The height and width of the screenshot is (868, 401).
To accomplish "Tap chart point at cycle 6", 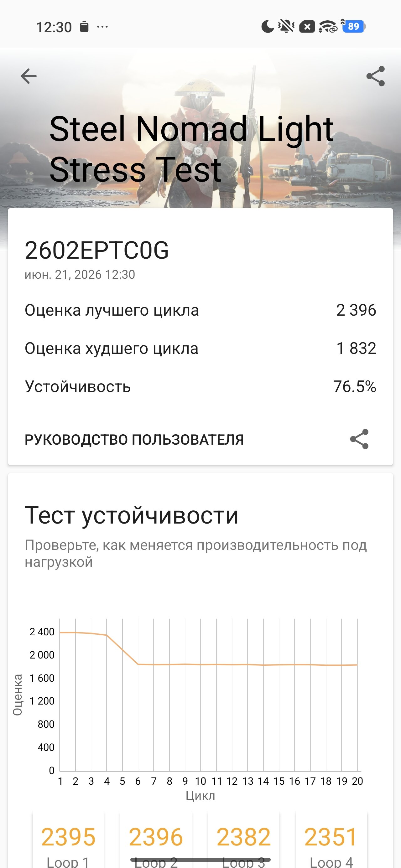I will click(x=138, y=664).
